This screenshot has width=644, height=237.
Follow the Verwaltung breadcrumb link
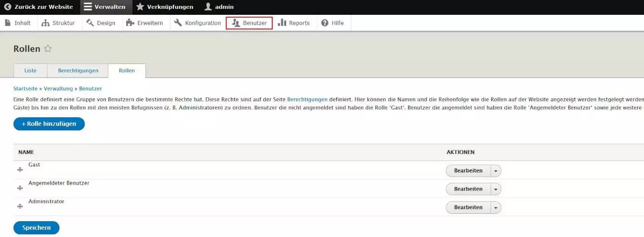pos(59,88)
